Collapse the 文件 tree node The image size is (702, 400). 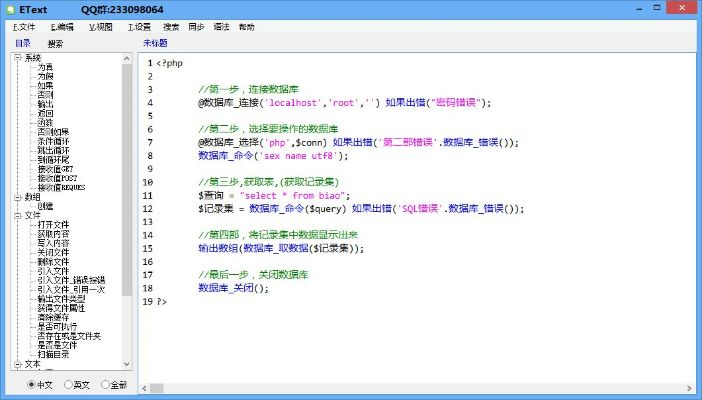tap(18, 215)
